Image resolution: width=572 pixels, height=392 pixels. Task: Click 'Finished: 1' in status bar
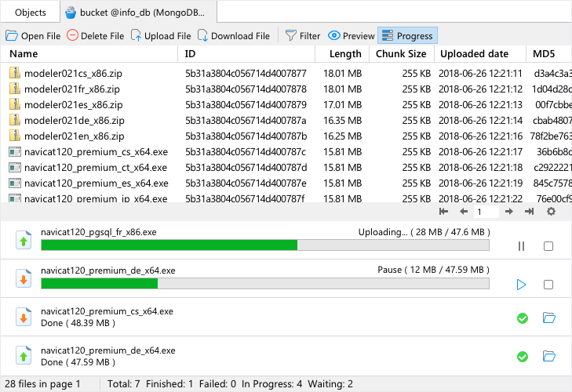(169, 384)
